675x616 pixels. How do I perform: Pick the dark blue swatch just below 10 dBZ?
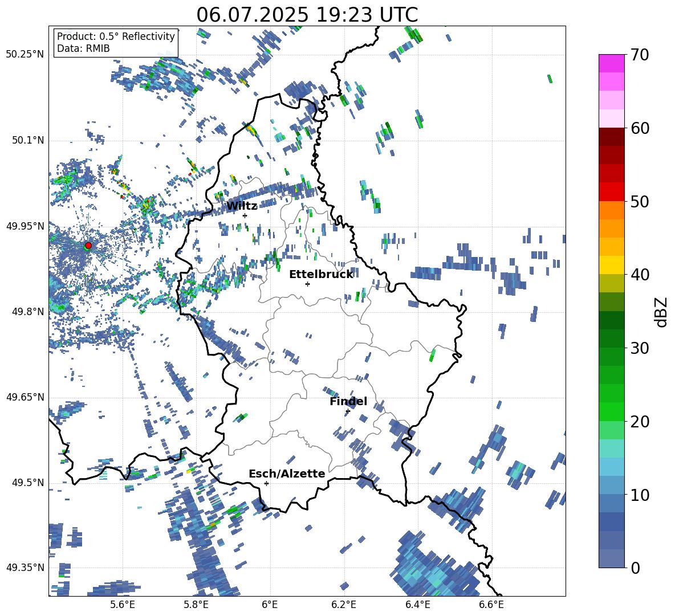(611, 503)
